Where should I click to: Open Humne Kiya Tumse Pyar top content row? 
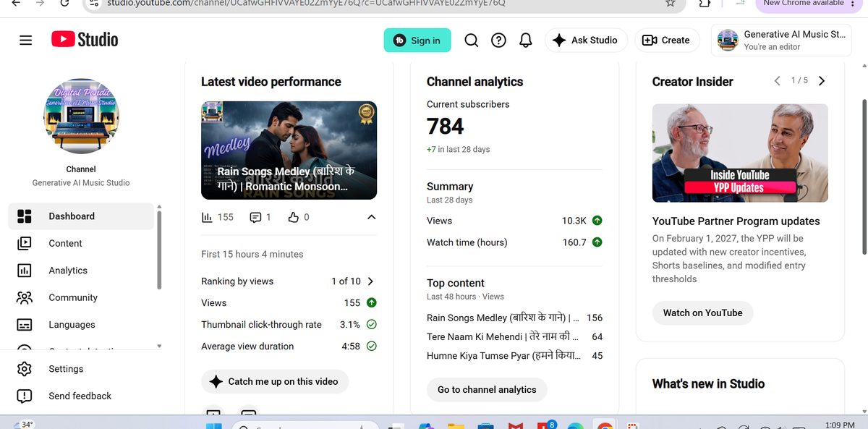pyautogui.click(x=514, y=355)
